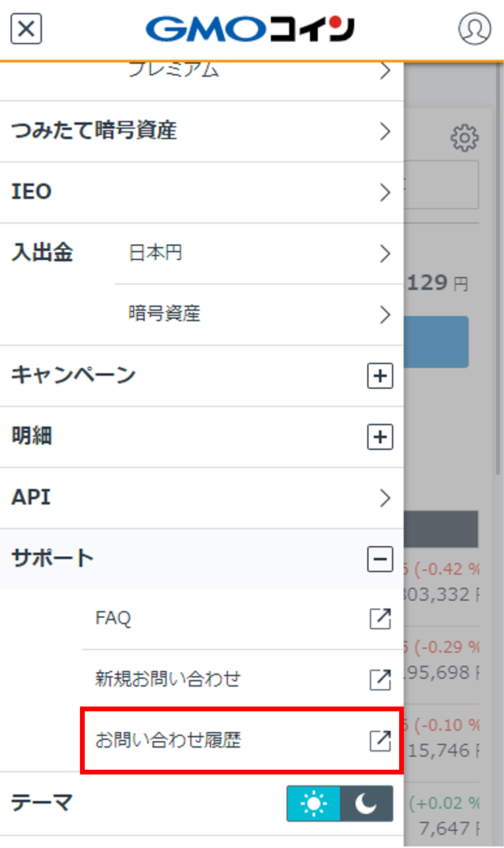
Task: Open FAQ external link icon
Action: point(380,618)
